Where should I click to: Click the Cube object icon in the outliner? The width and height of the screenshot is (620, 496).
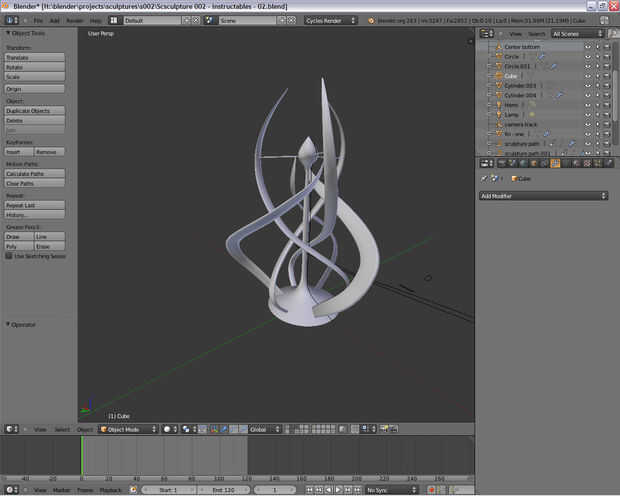(499, 76)
